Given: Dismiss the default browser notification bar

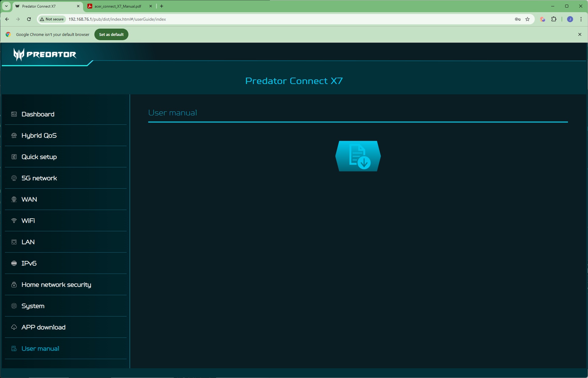Looking at the screenshot, I should (x=579, y=34).
